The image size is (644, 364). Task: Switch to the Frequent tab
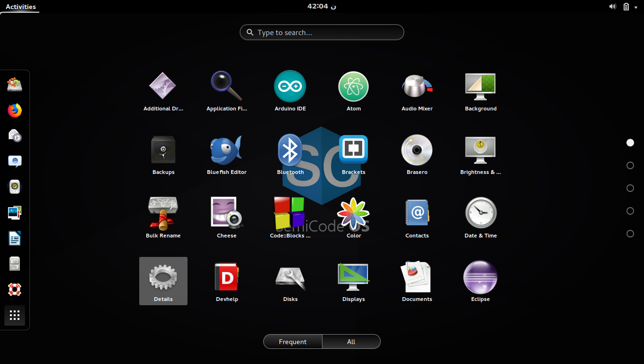(x=293, y=342)
